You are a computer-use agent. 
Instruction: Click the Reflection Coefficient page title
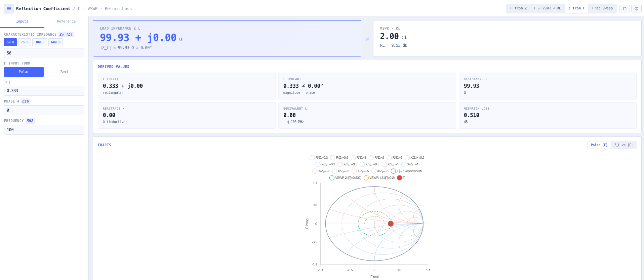[x=43, y=9]
